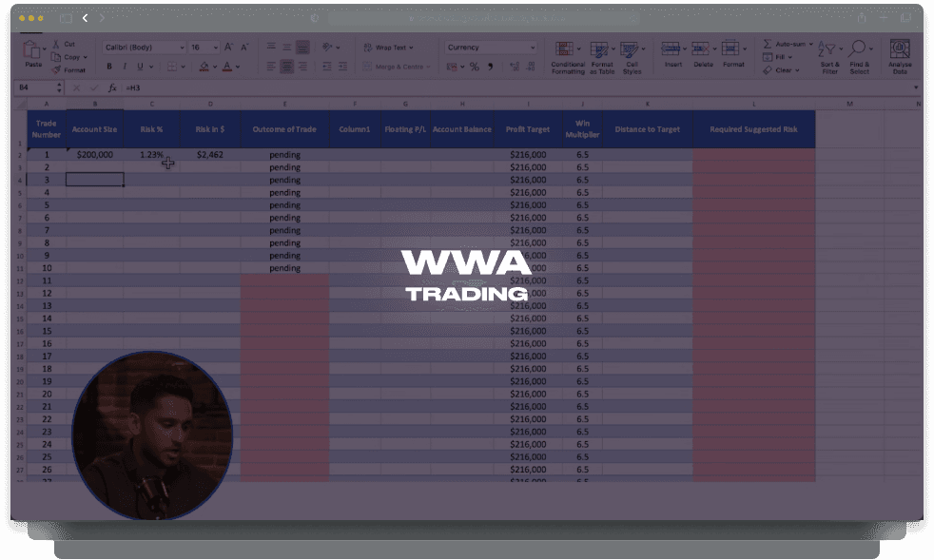Click the Decrease Indent icon
The image size is (934, 560).
(x=327, y=67)
